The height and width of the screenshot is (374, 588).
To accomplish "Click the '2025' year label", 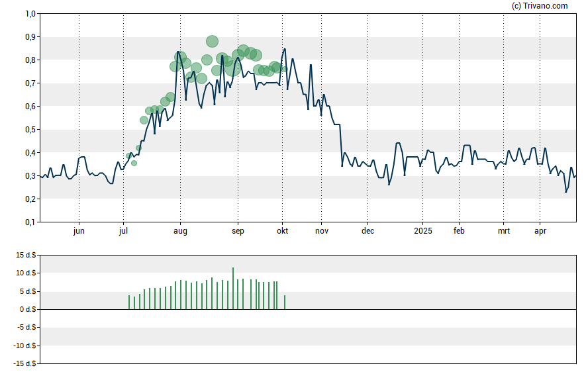I will coord(423,231).
